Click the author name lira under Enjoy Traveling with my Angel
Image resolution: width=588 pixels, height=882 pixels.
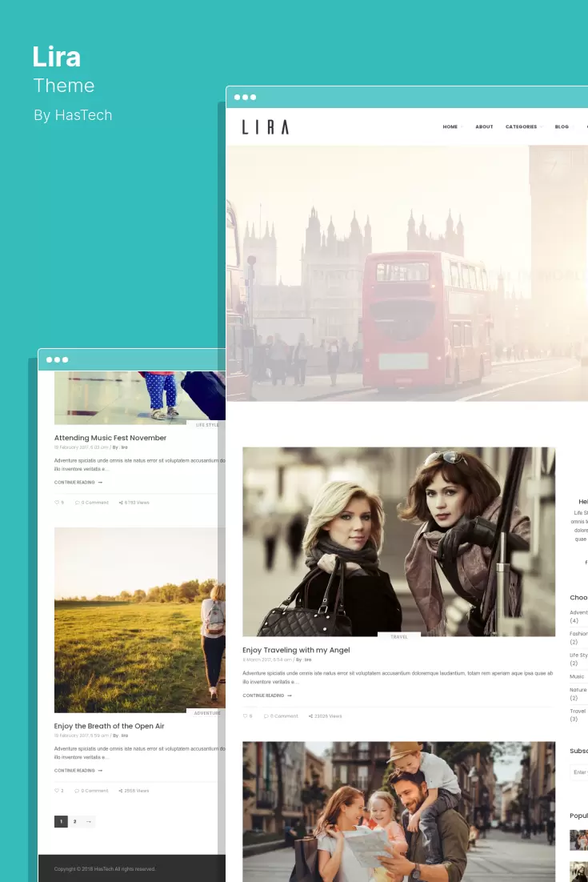coord(308,659)
